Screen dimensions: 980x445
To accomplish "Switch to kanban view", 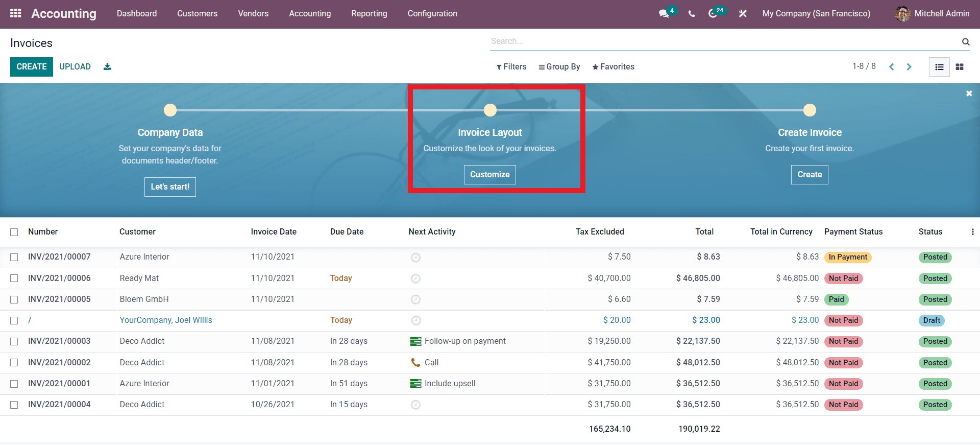I will pos(960,67).
